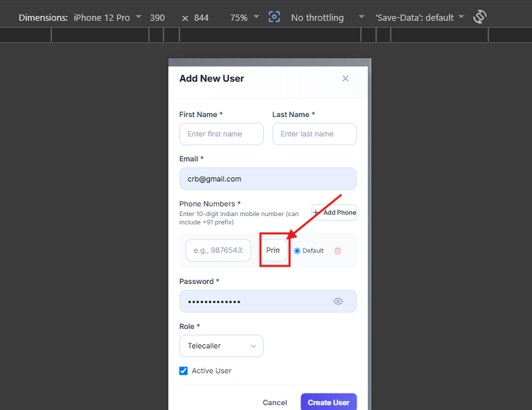Click the Cancel button
This screenshot has height=410, width=532.
(275, 402)
